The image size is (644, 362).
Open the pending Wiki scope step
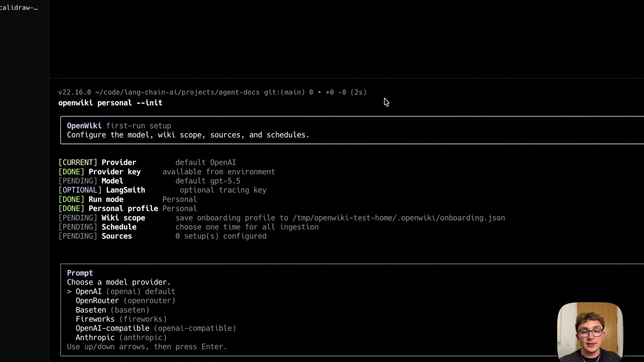[x=282, y=218]
